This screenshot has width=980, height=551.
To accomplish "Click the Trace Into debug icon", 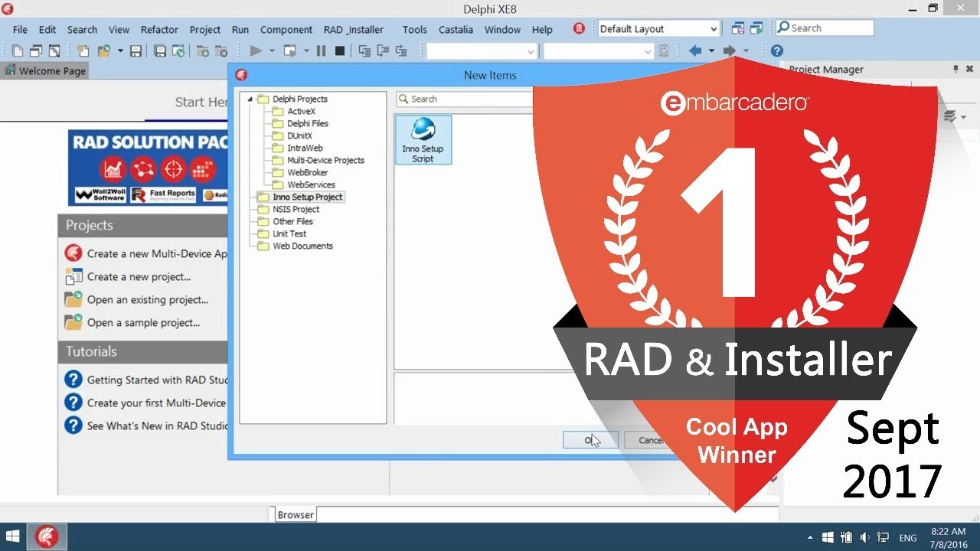I will [364, 51].
